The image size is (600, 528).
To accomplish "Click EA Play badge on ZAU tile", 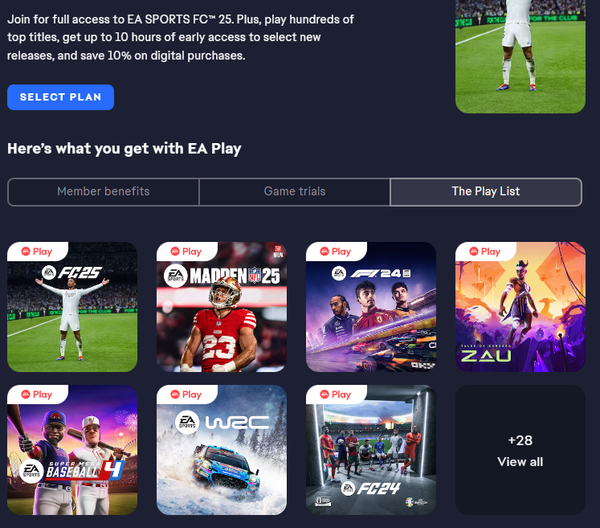I will point(485,251).
